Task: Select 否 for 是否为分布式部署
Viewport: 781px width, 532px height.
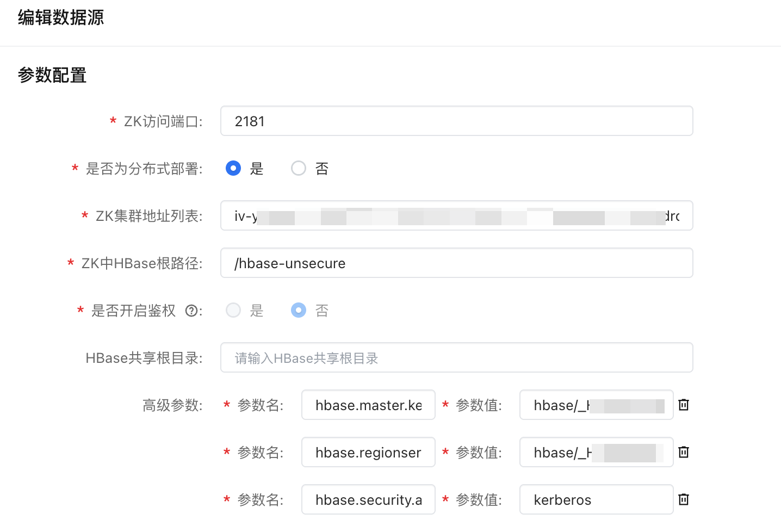Action: click(x=299, y=169)
